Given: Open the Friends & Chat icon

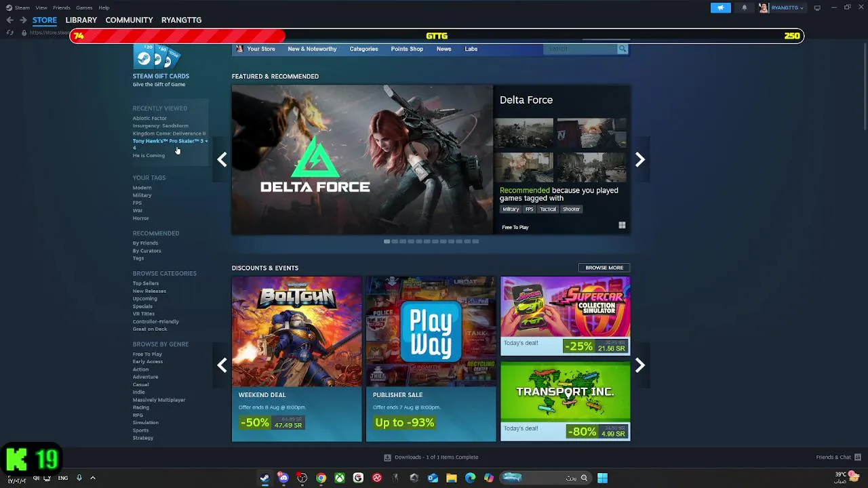Looking at the screenshot, I should click(x=858, y=457).
